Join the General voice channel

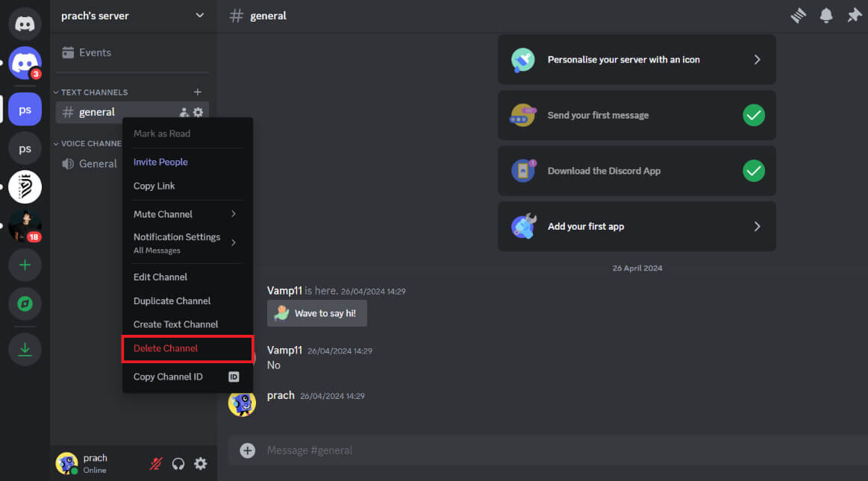[x=91, y=163]
